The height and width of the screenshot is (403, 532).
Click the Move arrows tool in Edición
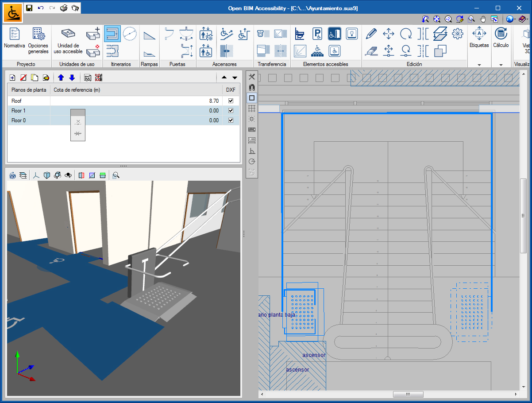coord(389,34)
